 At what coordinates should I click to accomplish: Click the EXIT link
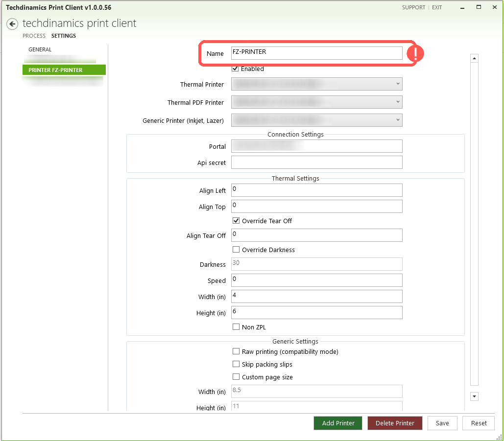[437, 7]
